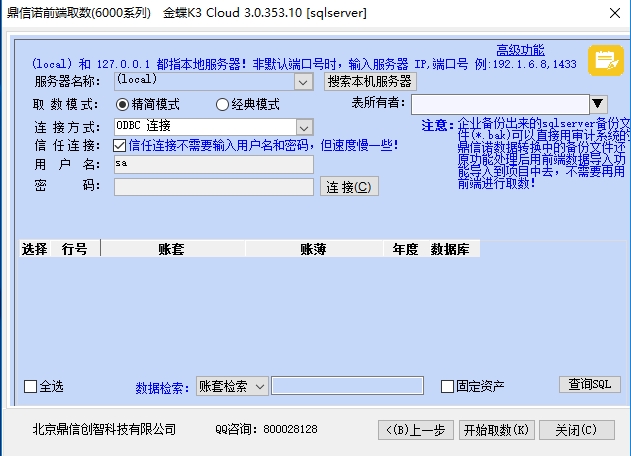Click the 搜索本机服务器 button
The height and width of the screenshot is (456, 631).
click(x=370, y=81)
